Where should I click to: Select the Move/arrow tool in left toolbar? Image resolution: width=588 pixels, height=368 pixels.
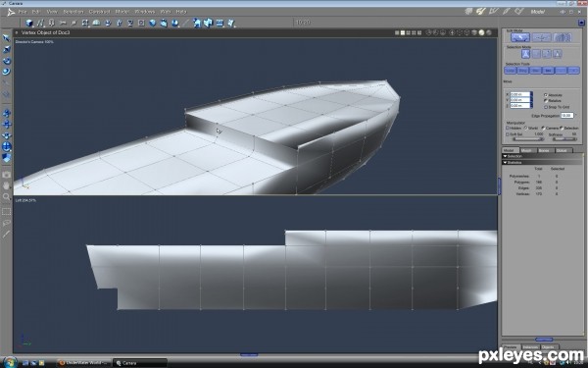click(7, 38)
